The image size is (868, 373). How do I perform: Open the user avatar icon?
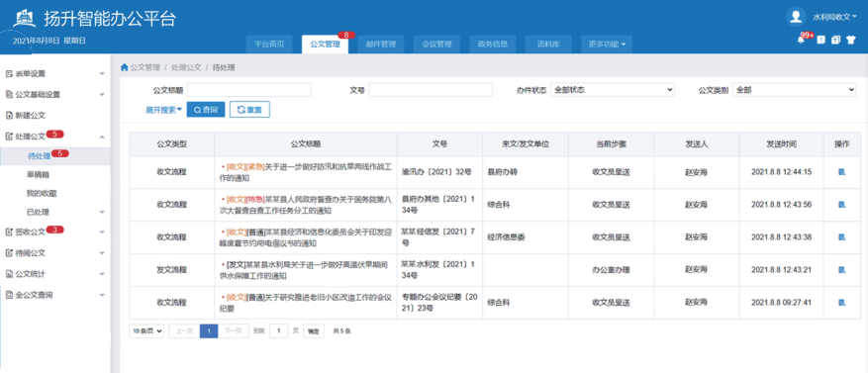pyautogui.click(x=796, y=17)
